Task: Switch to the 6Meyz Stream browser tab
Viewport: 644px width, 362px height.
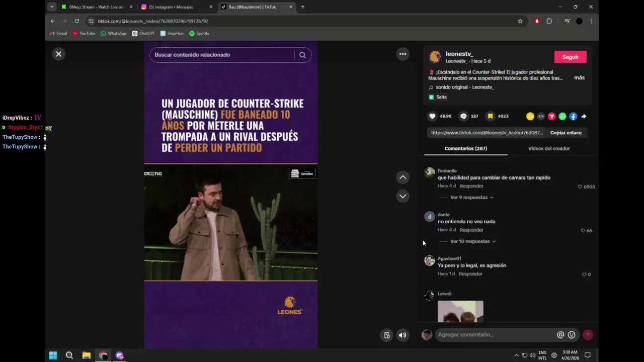Action: coord(96,7)
